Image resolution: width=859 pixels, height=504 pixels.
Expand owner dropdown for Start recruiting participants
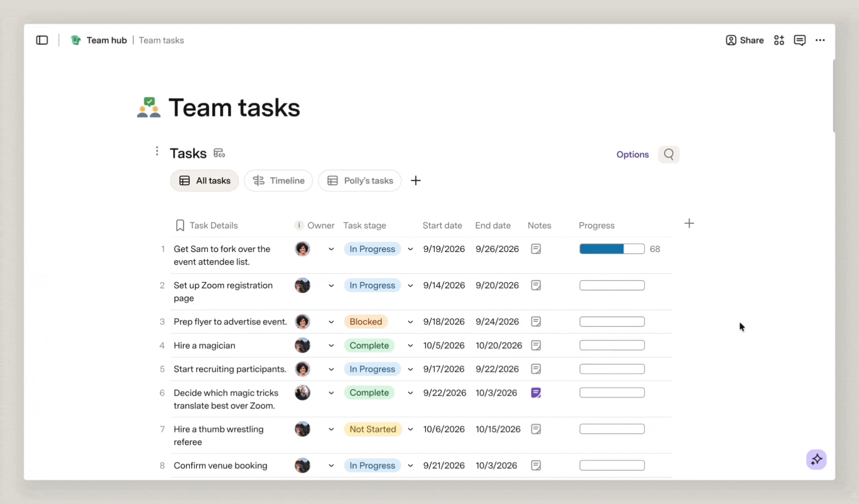click(331, 369)
